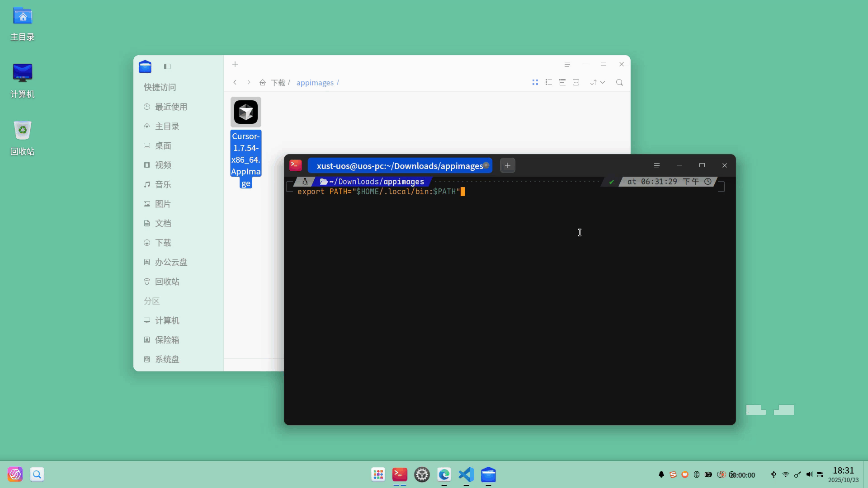Click the file manager app logo icon
The width and height of the screenshot is (868, 488).
click(145, 66)
